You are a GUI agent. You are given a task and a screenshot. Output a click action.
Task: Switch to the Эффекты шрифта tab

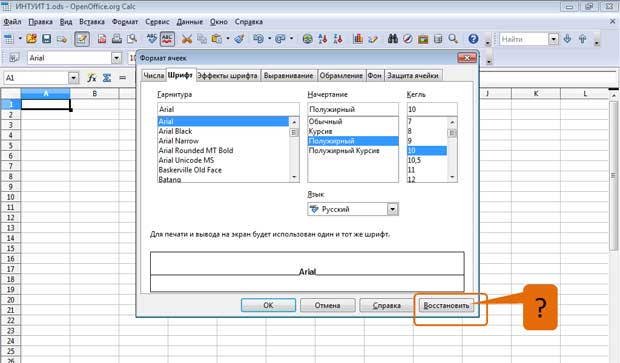[227, 76]
